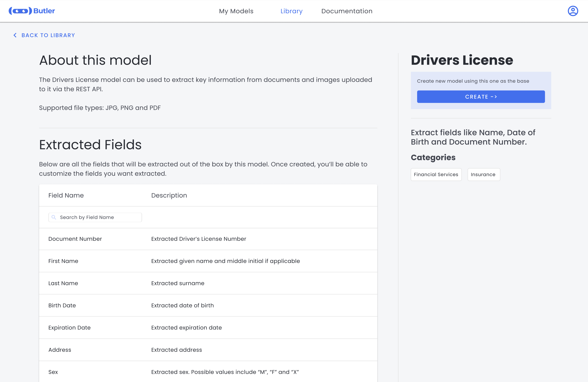Click 'Extracted sex. Possible values' description
Screen dimensions: 588x382
(225, 372)
